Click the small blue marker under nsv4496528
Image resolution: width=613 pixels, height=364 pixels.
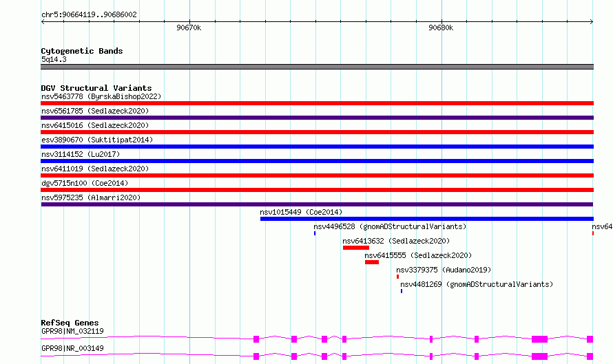tap(315, 233)
